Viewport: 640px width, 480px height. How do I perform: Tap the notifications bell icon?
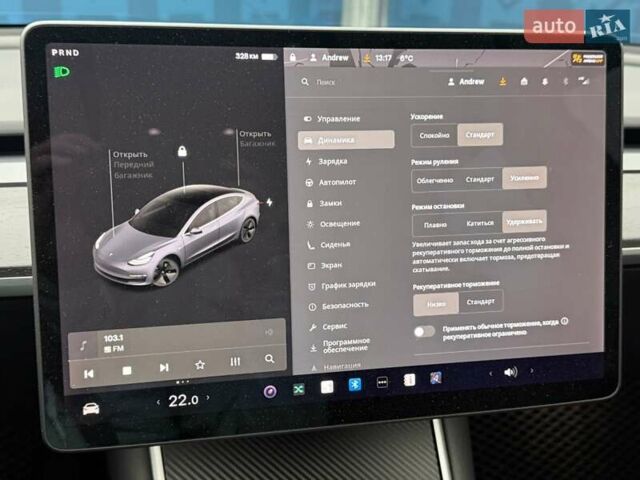tap(546, 82)
